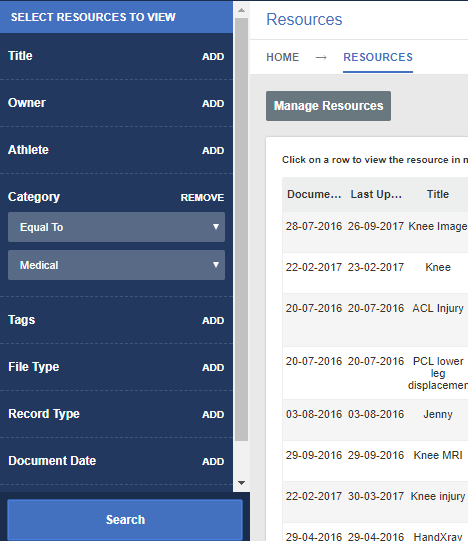Add the Title filter
468x541 pixels.
pyautogui.click(x=213, y=57)
